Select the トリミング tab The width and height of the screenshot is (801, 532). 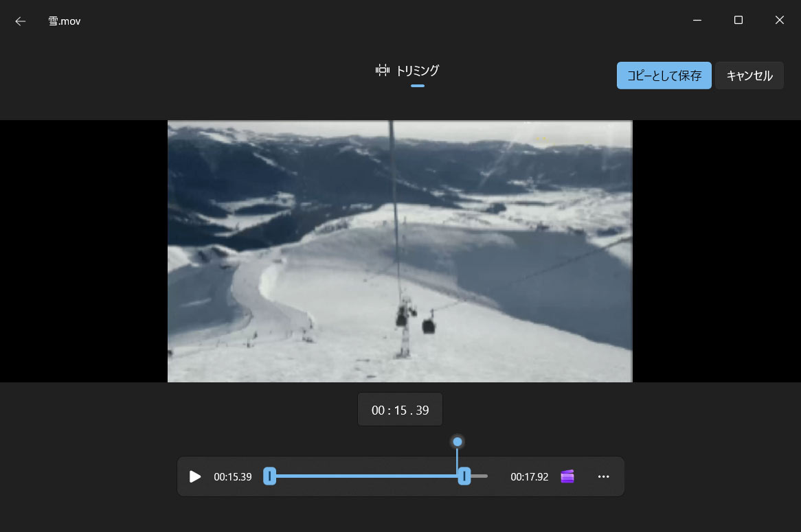point(407,71)
